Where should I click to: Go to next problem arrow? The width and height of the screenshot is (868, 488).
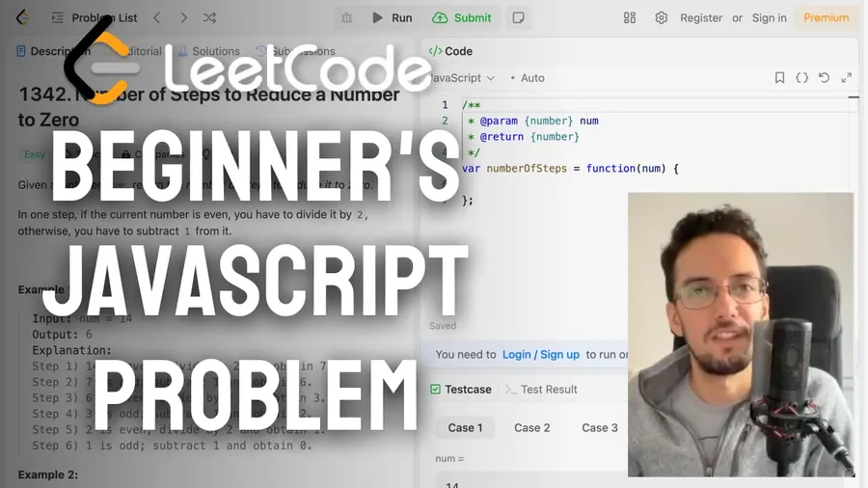point(183,17)
